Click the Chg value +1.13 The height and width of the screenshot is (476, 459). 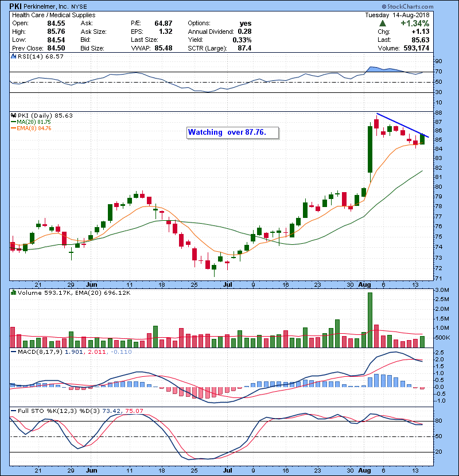coord(421,32)
